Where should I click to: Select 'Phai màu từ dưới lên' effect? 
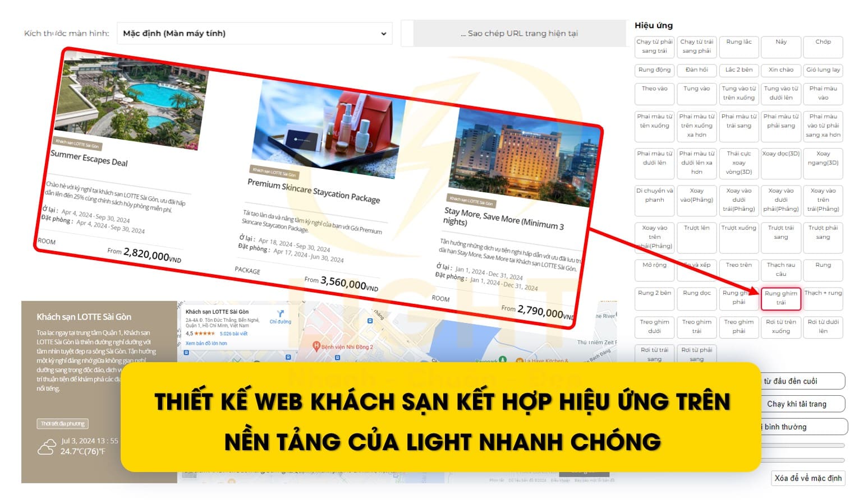click(x=654, y=163)
